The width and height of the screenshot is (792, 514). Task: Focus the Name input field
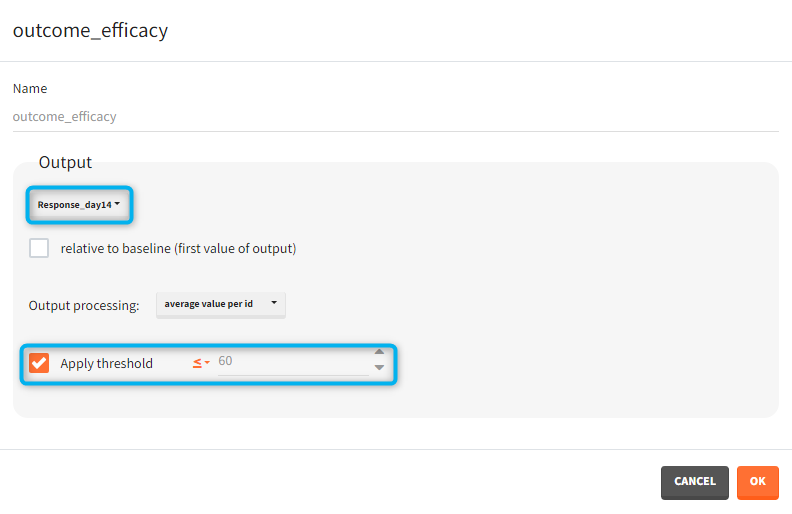tap(395, 116)
